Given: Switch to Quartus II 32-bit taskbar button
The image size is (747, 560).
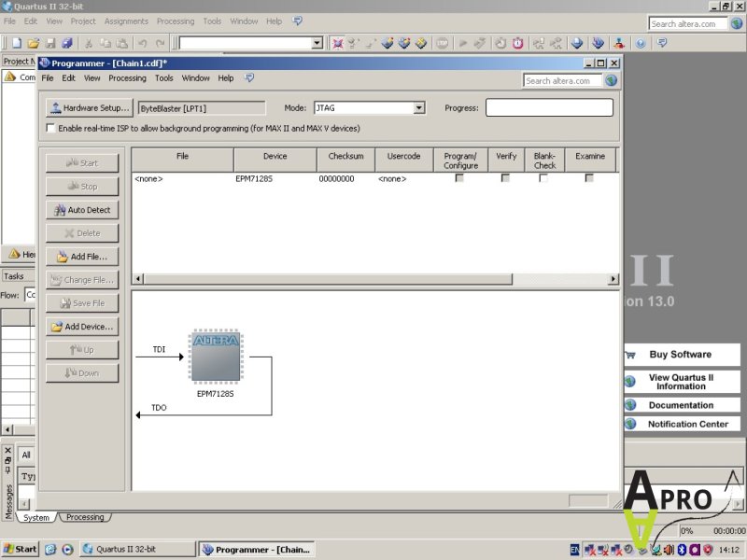Looking at the screenshot, I should pos(137,549).
